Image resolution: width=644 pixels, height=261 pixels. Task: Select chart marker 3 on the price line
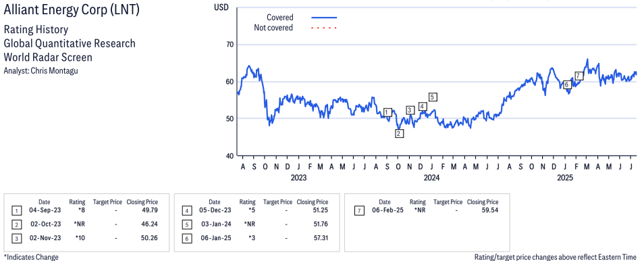pos(410,110)
